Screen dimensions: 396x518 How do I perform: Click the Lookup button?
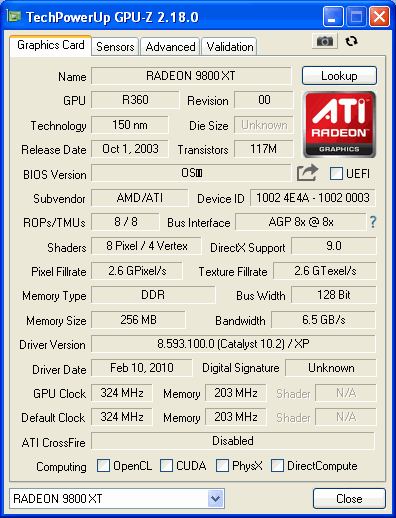(339, 76)
